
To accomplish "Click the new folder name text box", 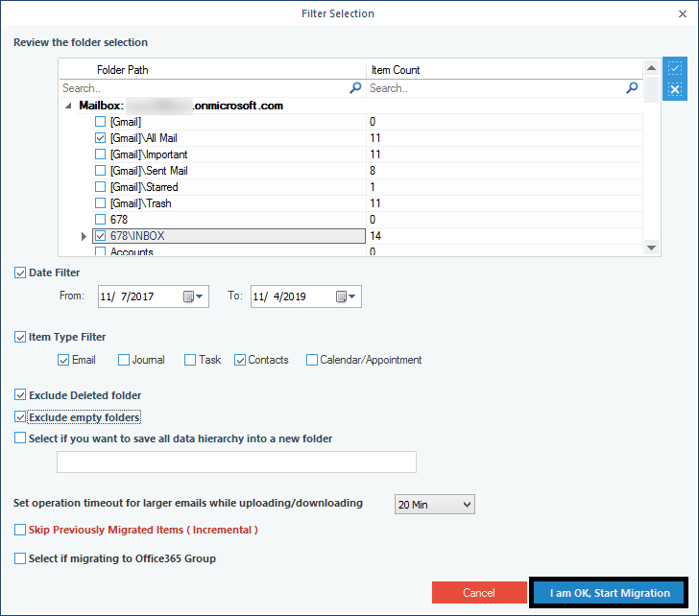I will pyautogui.click(x=236, y=462).
